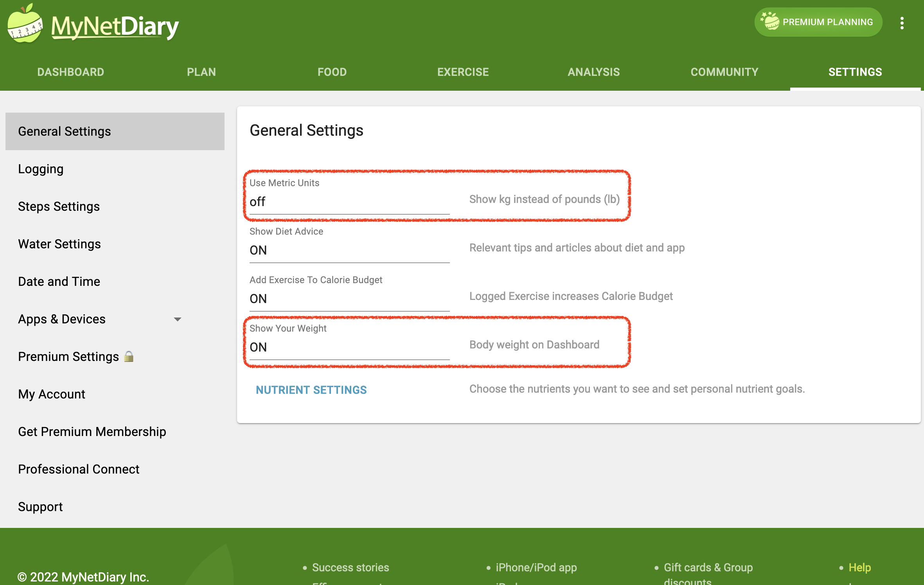Open Premium Settings in sidebar

point(115,357)
